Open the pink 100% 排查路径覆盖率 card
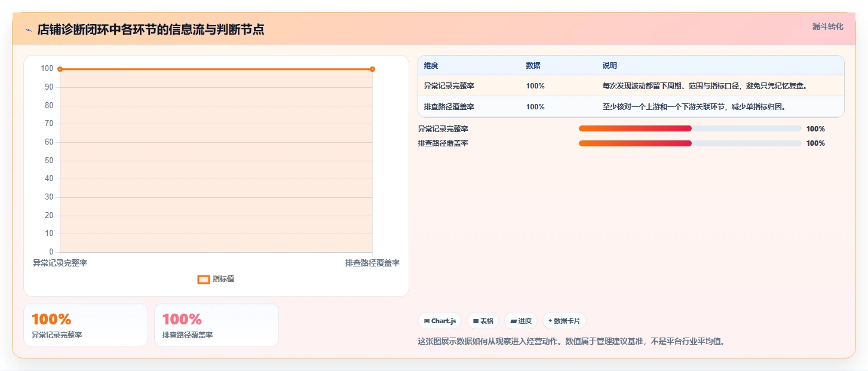This screenshot has width=868, height=371. pyautogui.click(x=216, y=325)
